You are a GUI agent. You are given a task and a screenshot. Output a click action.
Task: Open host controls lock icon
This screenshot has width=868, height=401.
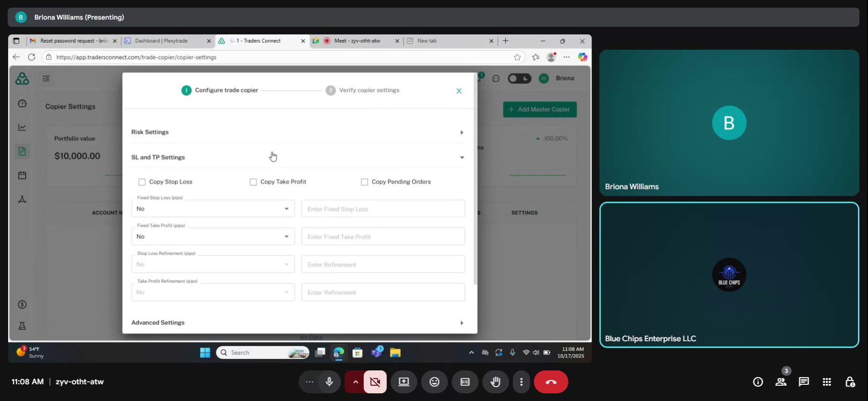[x=850, y=382]
